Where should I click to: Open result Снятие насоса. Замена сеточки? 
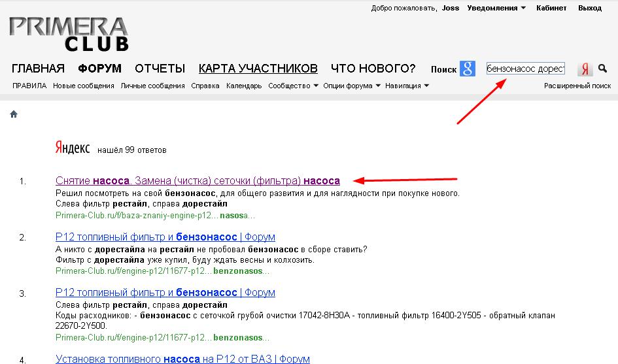coord(197,181)
